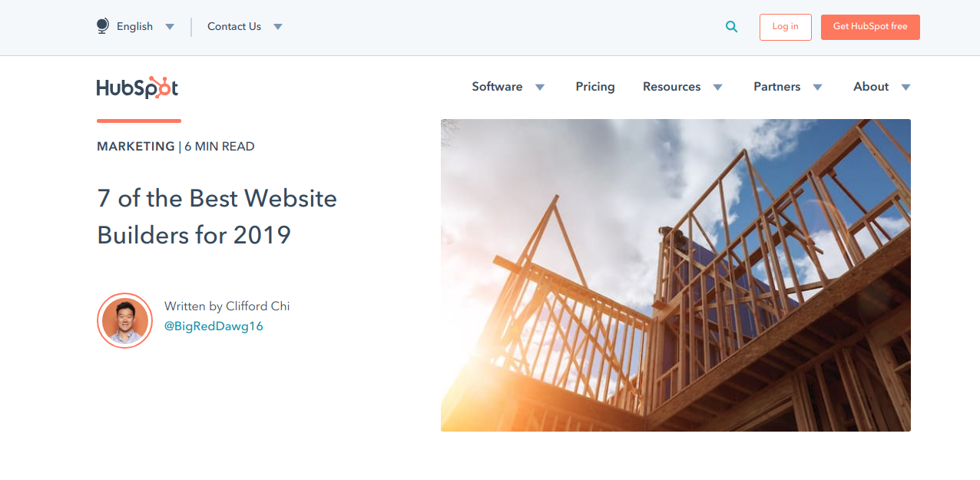The width and height of the screenshot is (980, 480).
Task: Expand the Contact Us dropdown arrow
Action: click(x=278, y=27)
